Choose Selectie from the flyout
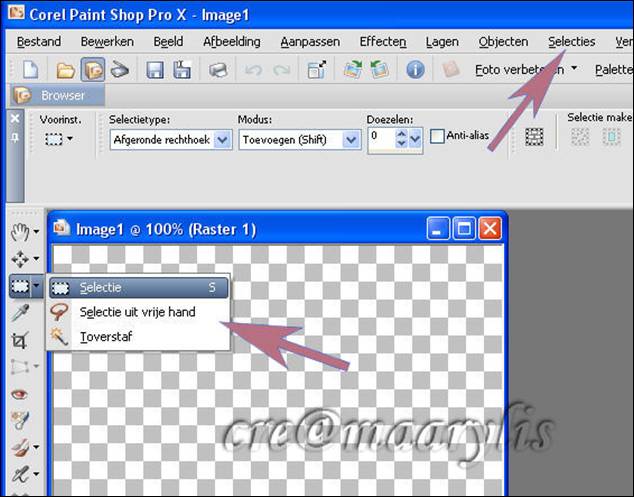This screenshot has height=497, width=634. 139,288
